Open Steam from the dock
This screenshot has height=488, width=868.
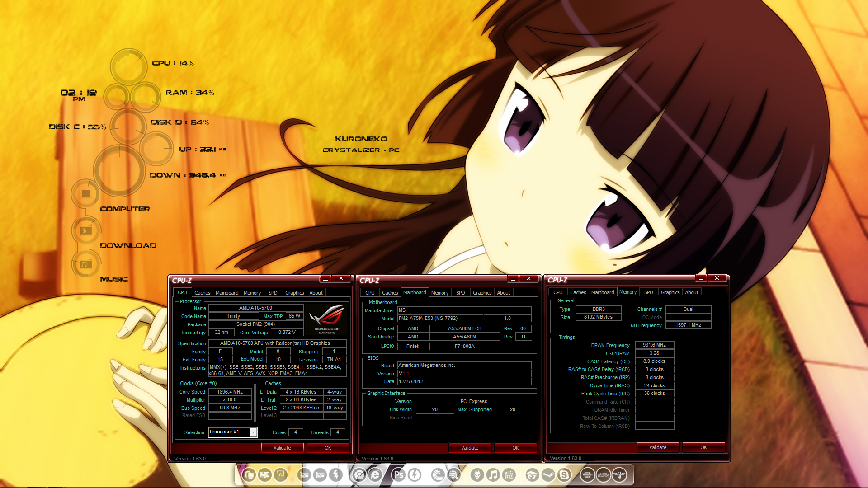point(548,475)
